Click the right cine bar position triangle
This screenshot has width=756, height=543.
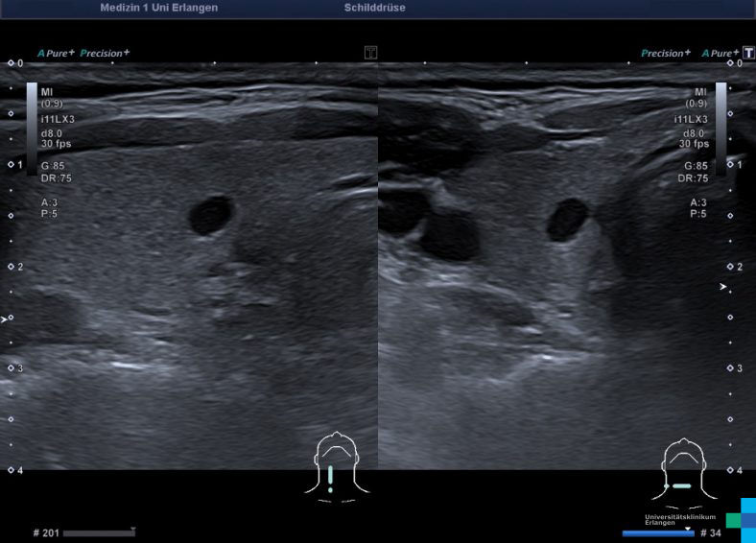tap(688, 528)
